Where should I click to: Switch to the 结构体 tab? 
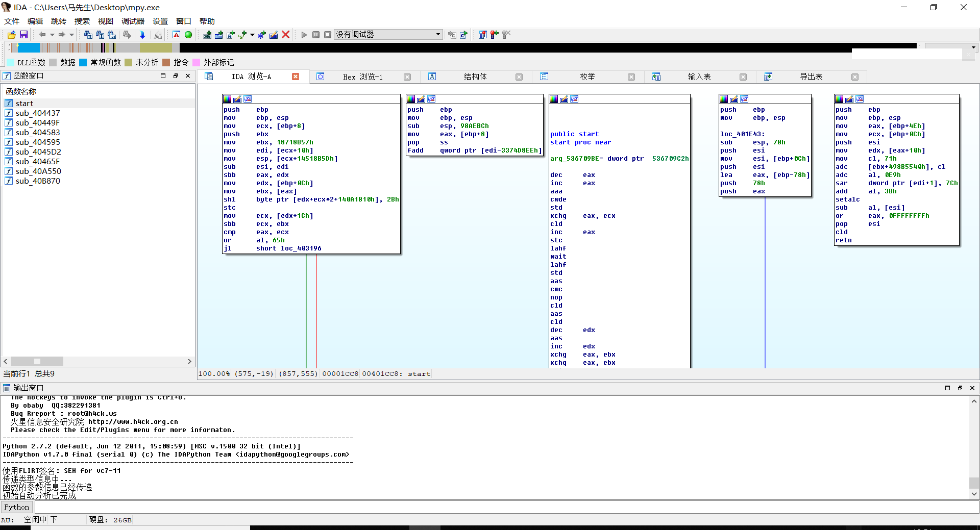pyautogui.click(x=475, y=77)
